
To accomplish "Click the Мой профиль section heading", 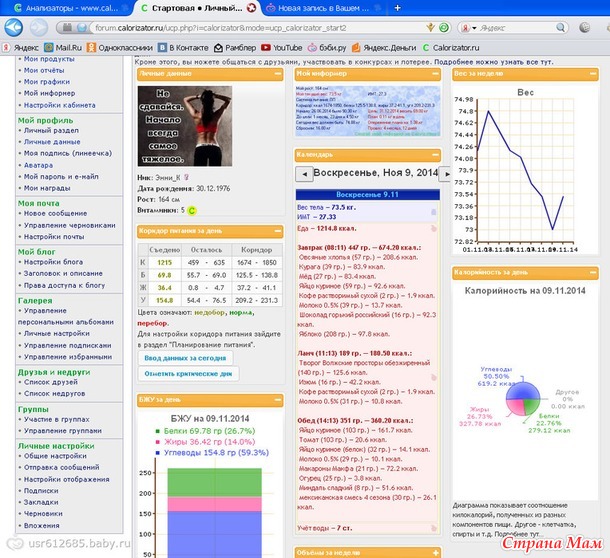I will point(45,120).
